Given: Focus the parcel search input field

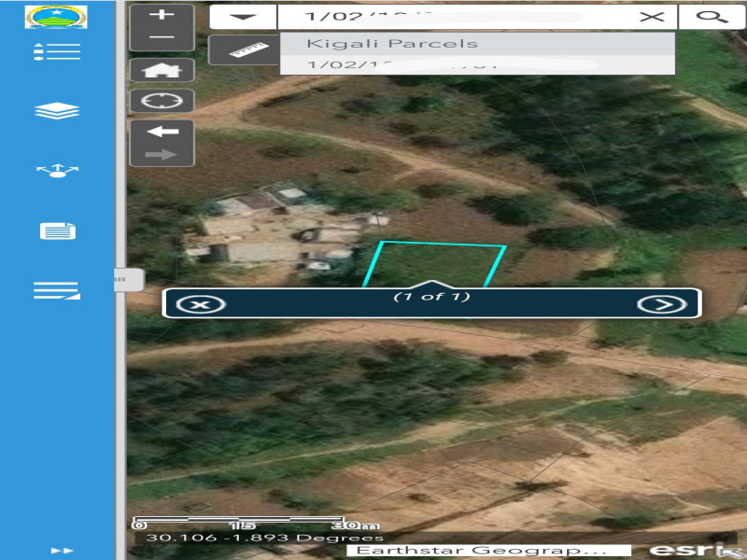Looking at the screenshot, I should 458,17.
